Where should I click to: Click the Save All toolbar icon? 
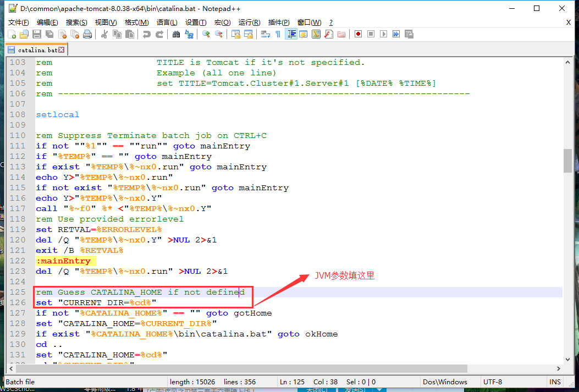(x=49, y=34)
